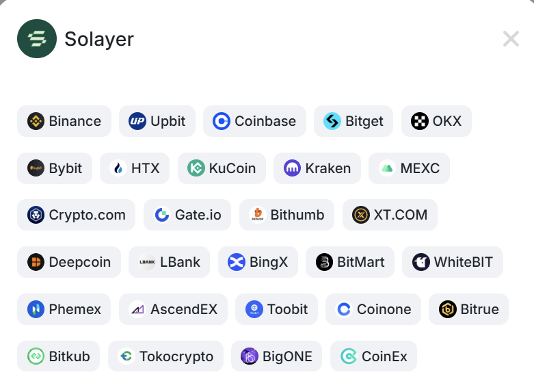Open the KuCoin exchange chip

222,168
